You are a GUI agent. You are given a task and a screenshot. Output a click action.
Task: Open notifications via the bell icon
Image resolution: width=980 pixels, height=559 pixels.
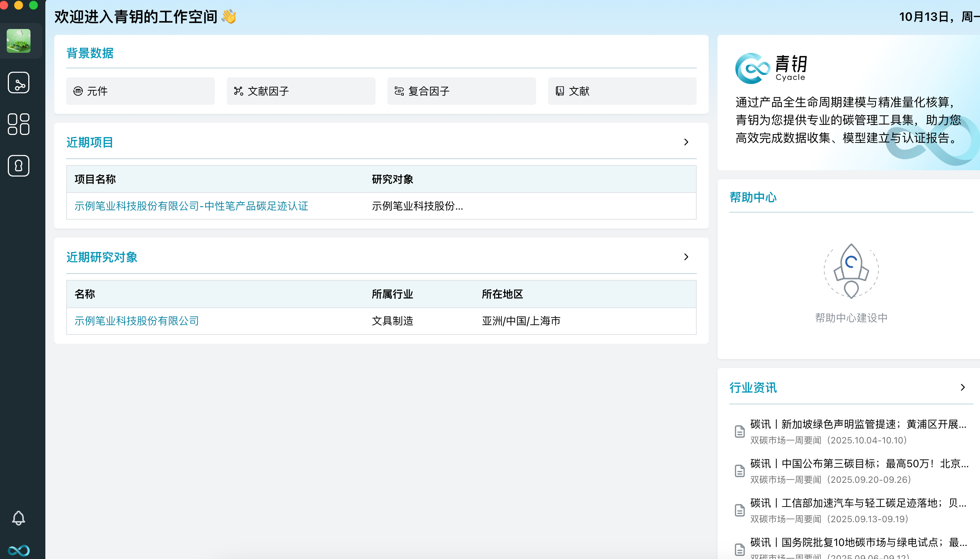18,518
